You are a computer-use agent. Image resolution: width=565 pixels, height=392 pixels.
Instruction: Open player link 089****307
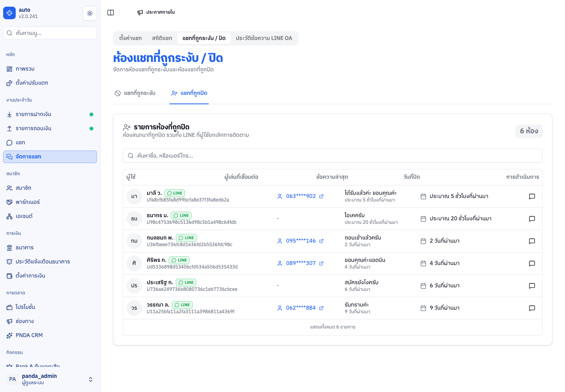[x=301, y=263]
